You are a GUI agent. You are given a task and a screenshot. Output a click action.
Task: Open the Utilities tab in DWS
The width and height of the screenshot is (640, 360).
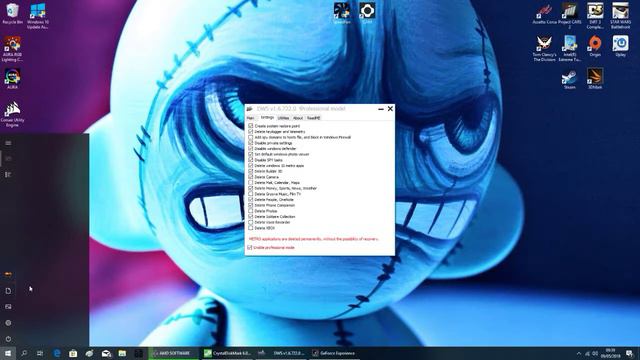(283, 118)
